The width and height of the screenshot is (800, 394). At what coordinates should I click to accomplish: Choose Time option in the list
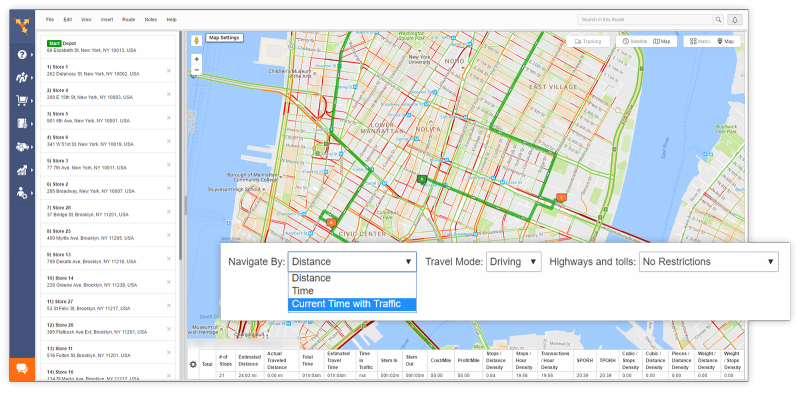point(352,291)
